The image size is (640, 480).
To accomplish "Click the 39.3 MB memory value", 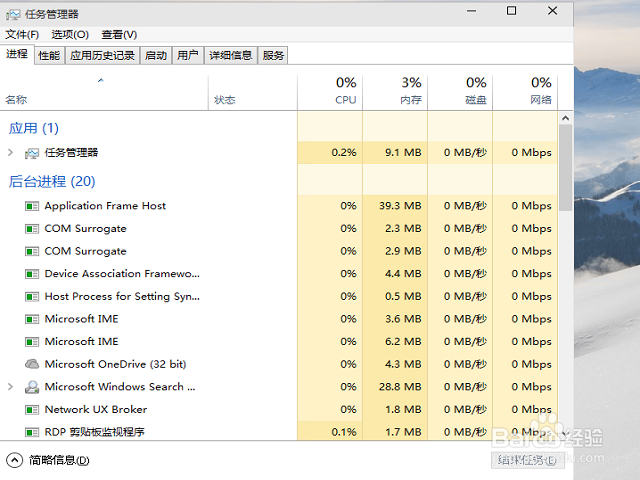I will [400, 206].
